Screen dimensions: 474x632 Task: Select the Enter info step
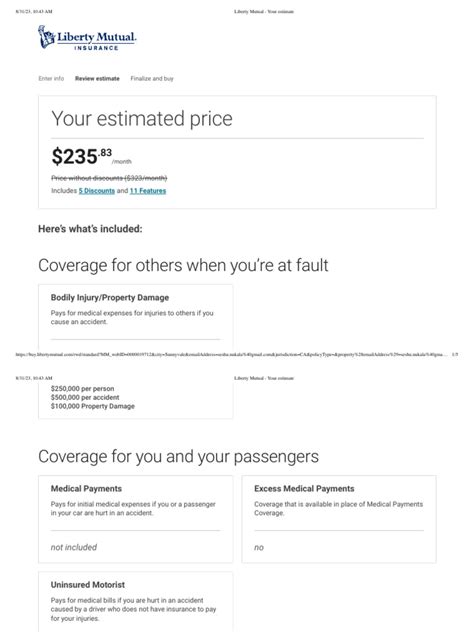pos(51,79)
